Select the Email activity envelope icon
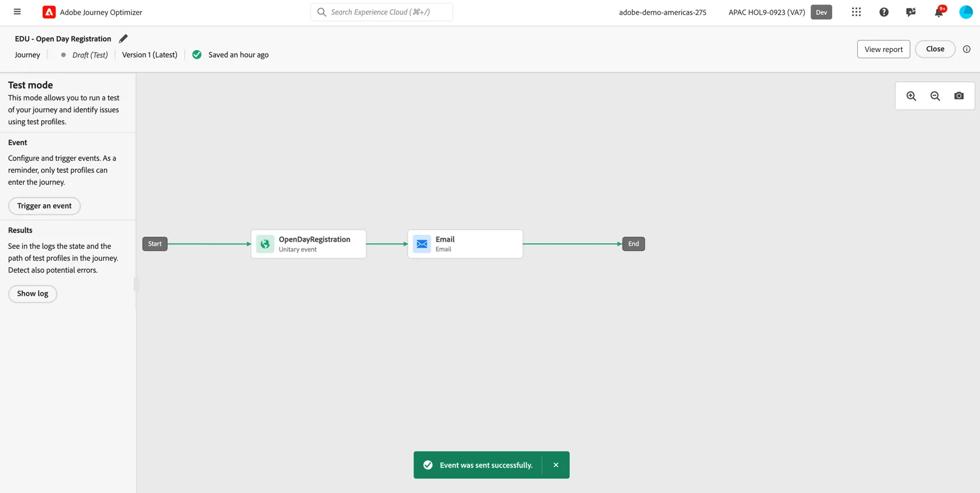The height and width of the screenshot is (493, 980). tap(422, 244)
